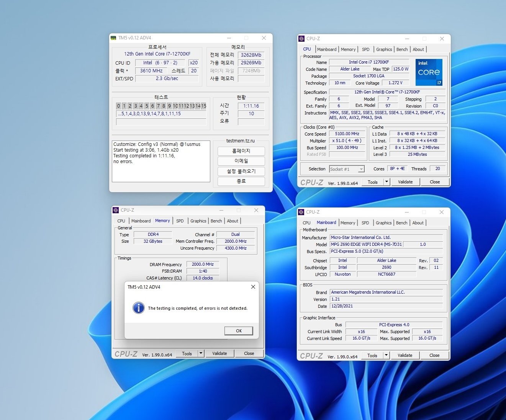Open the SPD tab in the processor CPU-Z window
The image size is (506, 420).
366,49
